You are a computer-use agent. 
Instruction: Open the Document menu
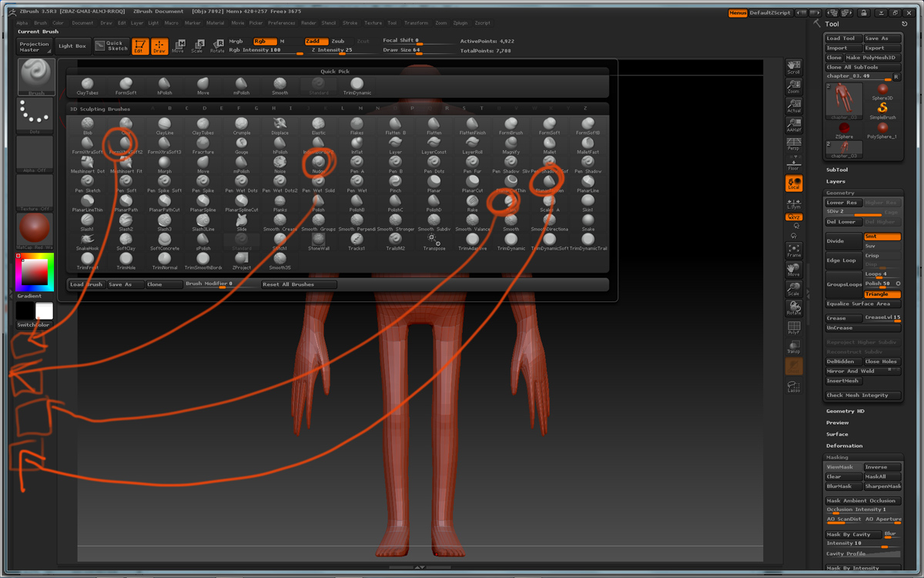point(82,23)
